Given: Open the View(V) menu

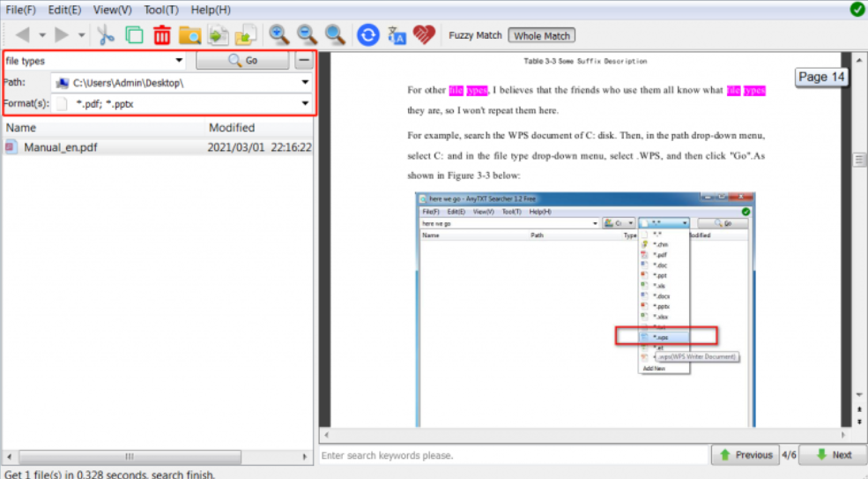Looking at the screenshot, I should pos(113,10).
